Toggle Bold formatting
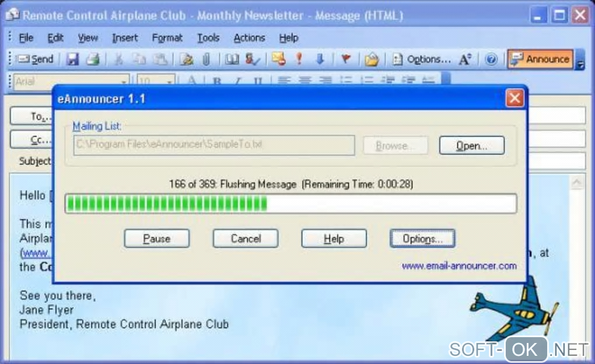 [217, 81]
